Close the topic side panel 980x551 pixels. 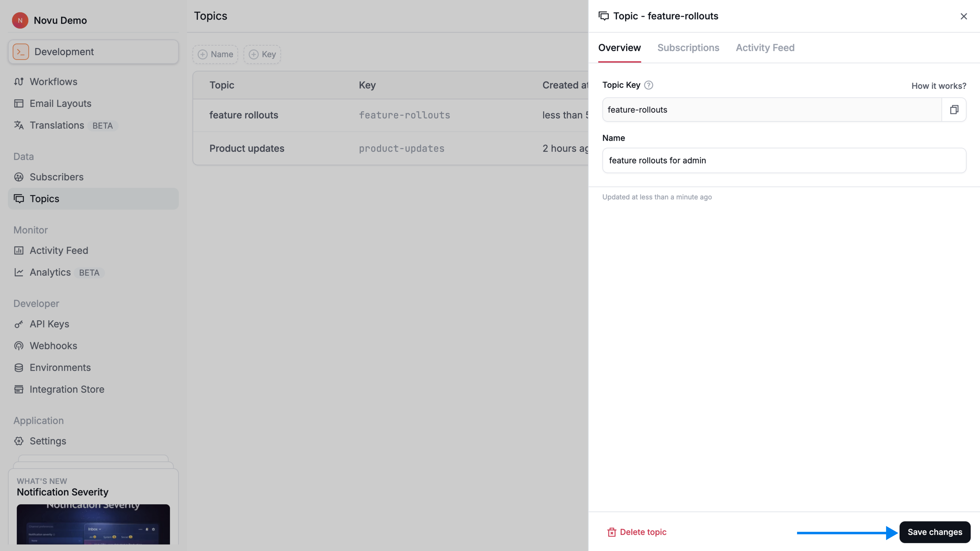[963, 16]
